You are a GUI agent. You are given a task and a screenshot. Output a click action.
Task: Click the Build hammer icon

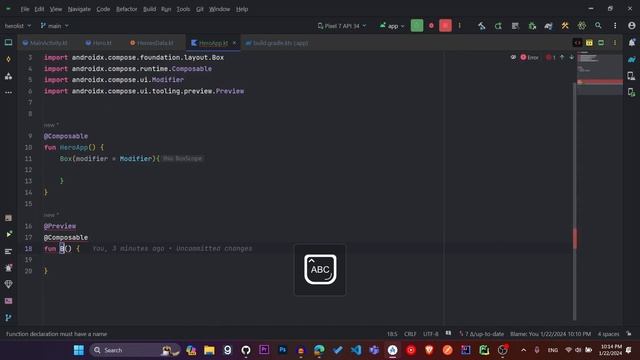[482, 26]
